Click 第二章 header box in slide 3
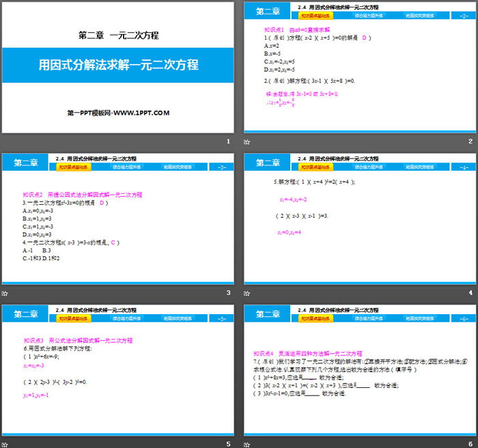Image resolution: width=478 pixels, height=448 pixels. click(x=25, y=163)
